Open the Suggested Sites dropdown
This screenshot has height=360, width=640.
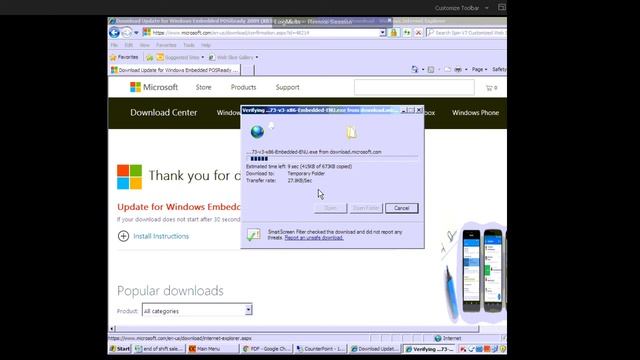pyautogui.click(x=180, y=58)
